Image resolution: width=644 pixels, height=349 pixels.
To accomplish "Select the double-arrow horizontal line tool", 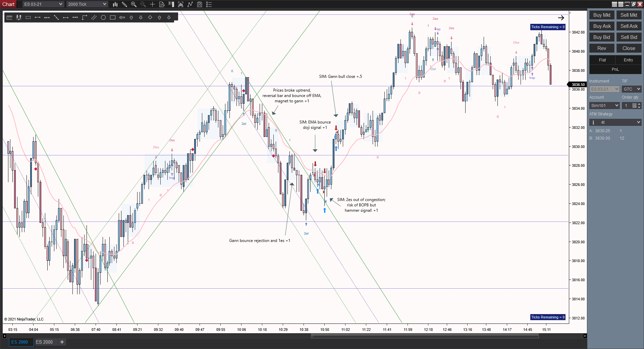I will point(75,17).
